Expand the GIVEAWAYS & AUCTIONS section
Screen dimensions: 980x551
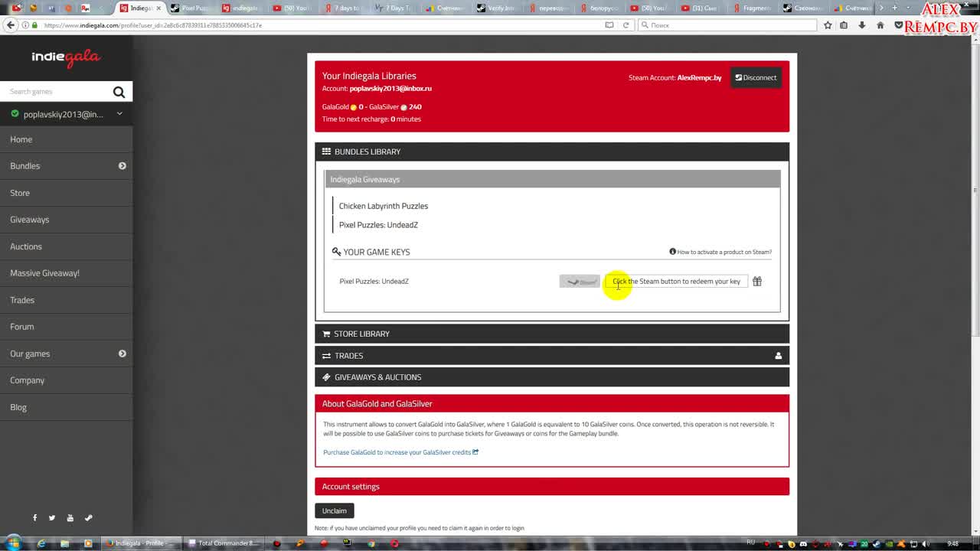552,377
